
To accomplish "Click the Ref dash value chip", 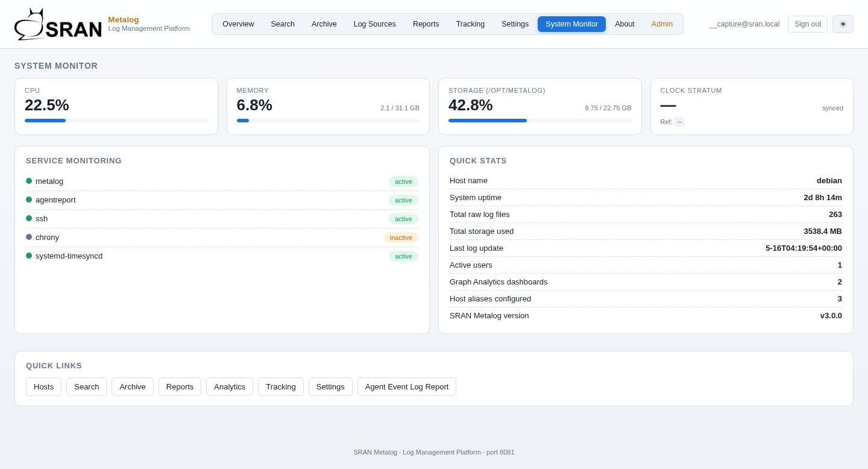I will tap(679, 122).
